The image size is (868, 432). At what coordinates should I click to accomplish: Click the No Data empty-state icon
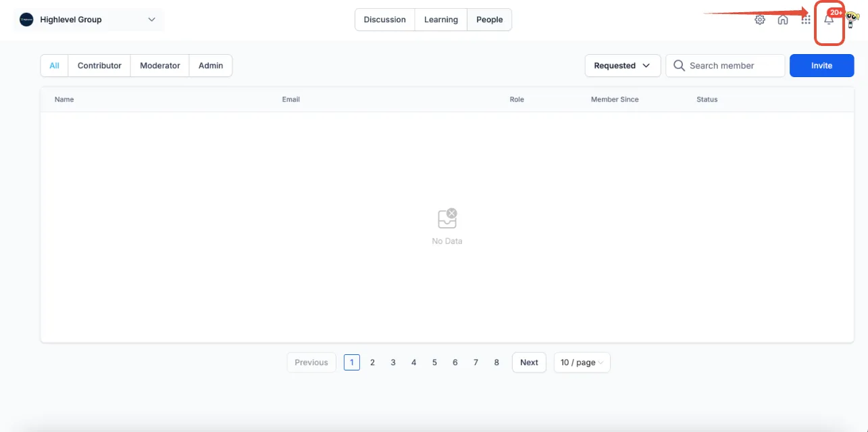447,218
